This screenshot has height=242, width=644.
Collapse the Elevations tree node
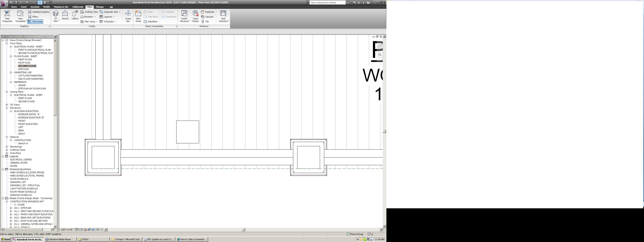[x=7, y=108]
